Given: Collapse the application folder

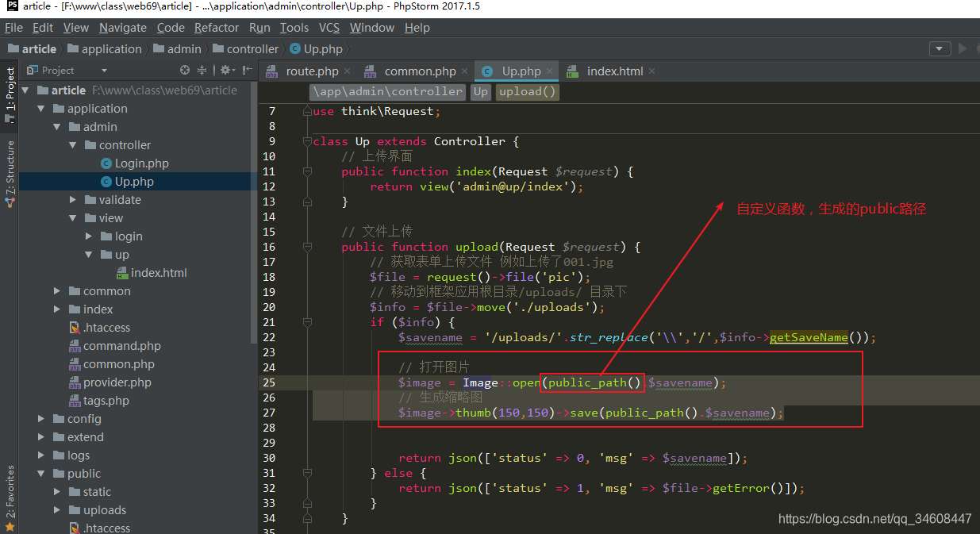Looking at the screenshot, I should point(40,109).
